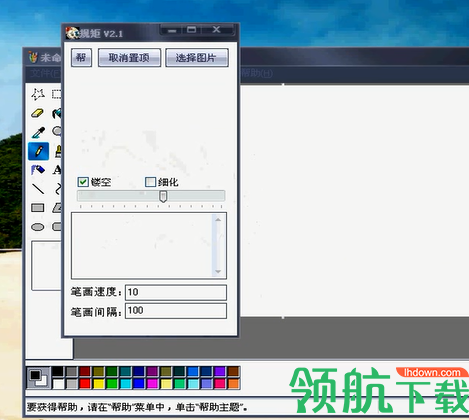The width and height of the screenshot is (469, 420).
Task: Pick the hot pink color swatch
Action: pyautogui.click(x=220, y=384)
